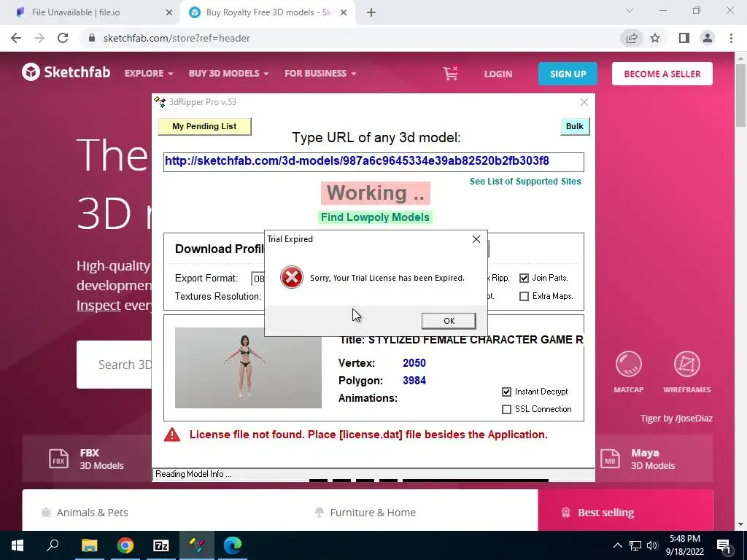Show hidden system tray icons
This screenshot has height=560, width=747.
tap(617, 545)
